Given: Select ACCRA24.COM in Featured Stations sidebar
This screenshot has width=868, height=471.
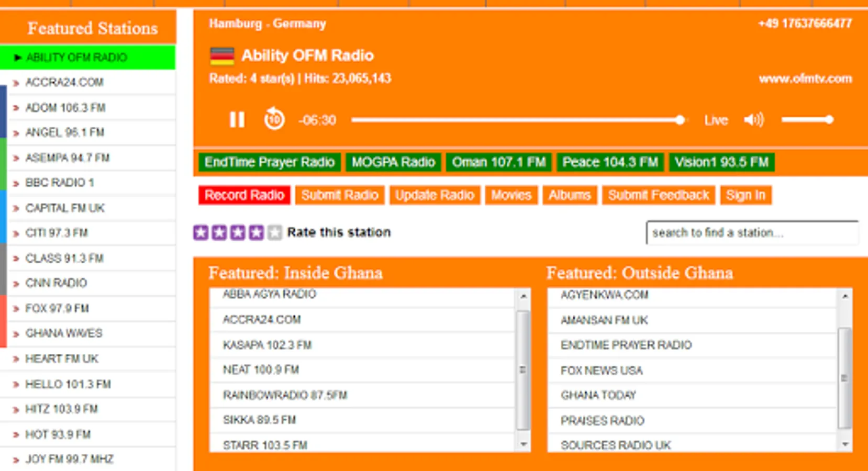Looking at the screenshot, I should pyautogui.click(x=88, y=82).
